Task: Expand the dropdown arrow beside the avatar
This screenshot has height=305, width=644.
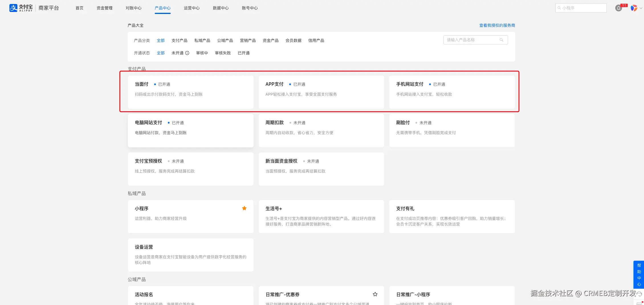Action: [641, 8]
